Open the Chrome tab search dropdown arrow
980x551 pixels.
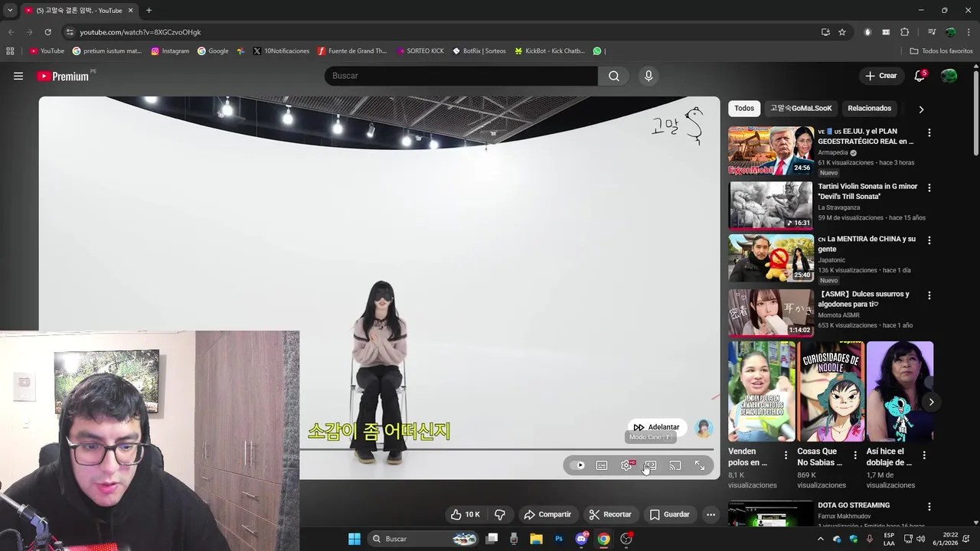coord(10,10)
